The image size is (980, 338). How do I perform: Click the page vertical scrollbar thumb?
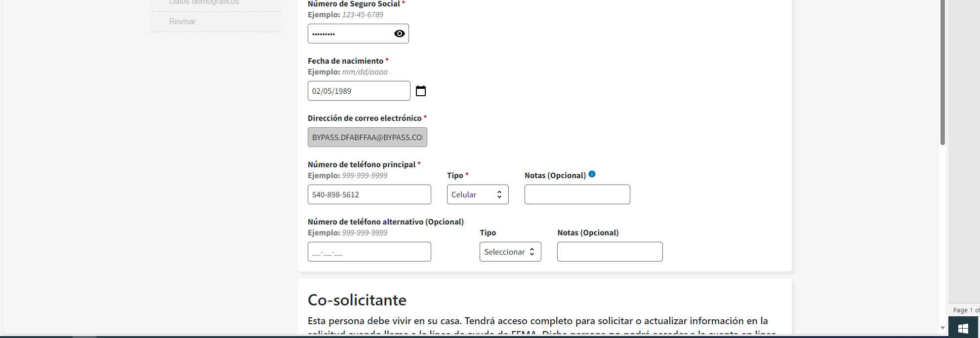[942, 74]
